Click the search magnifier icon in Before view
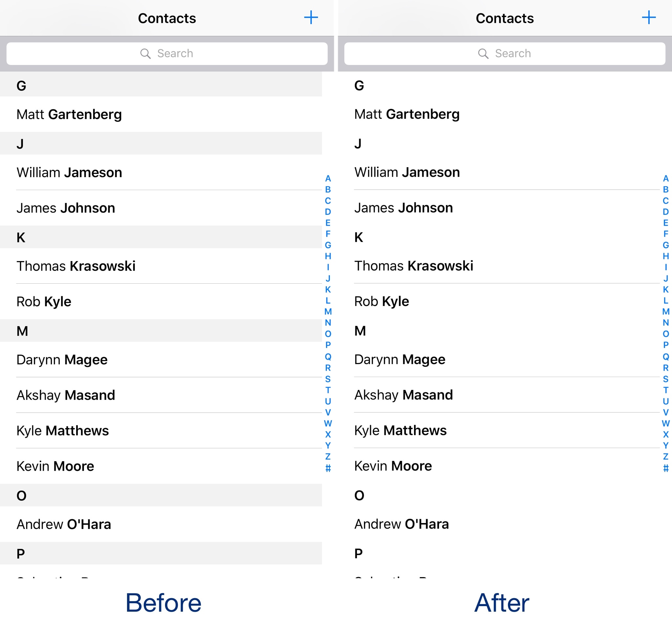The height and width of the screenshot is (632, 672). 145,53
